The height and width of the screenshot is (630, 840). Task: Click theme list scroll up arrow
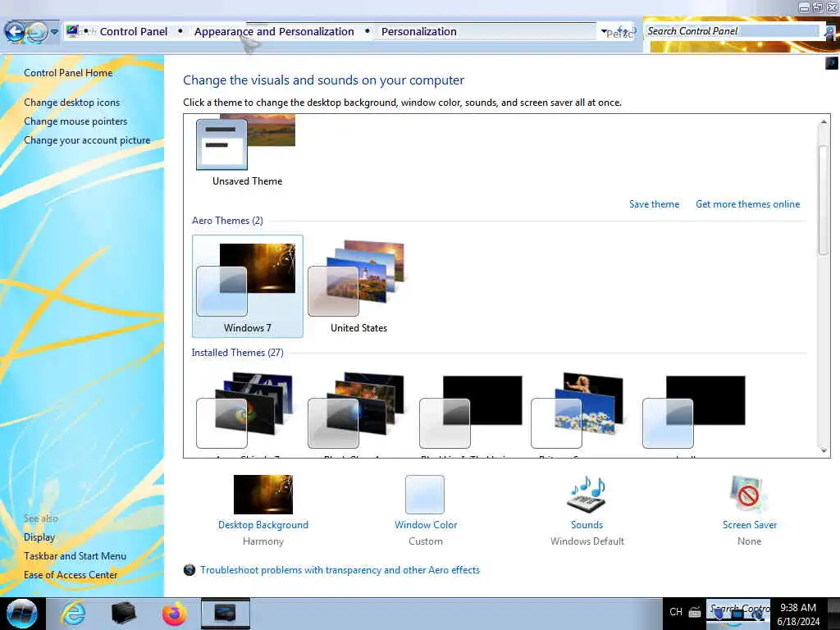pos(824,122)
